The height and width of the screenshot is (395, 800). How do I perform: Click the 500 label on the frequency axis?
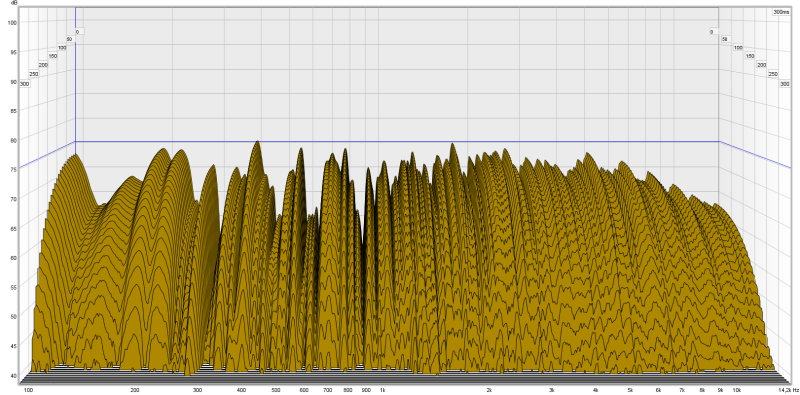tap(276, 390)
